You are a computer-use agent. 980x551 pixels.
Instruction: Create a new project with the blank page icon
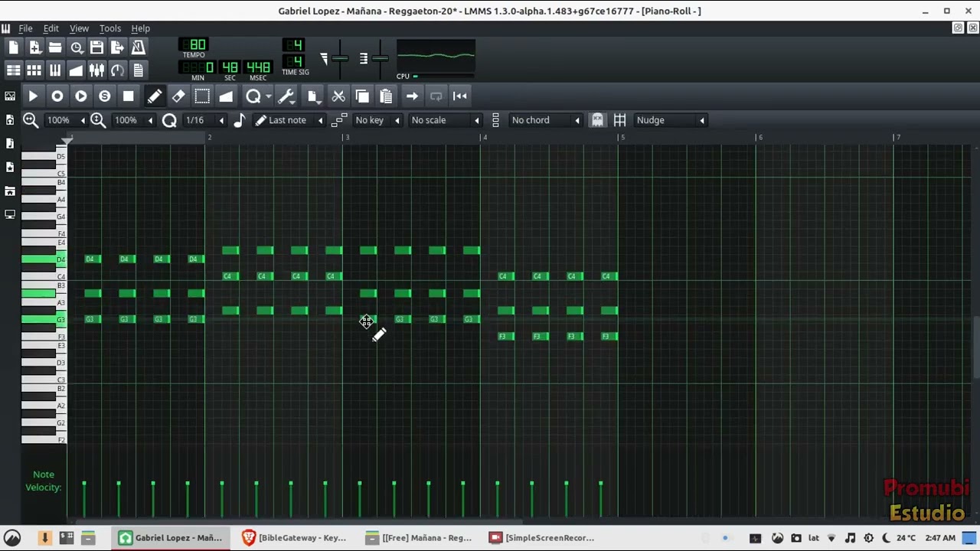pos(14,47)
